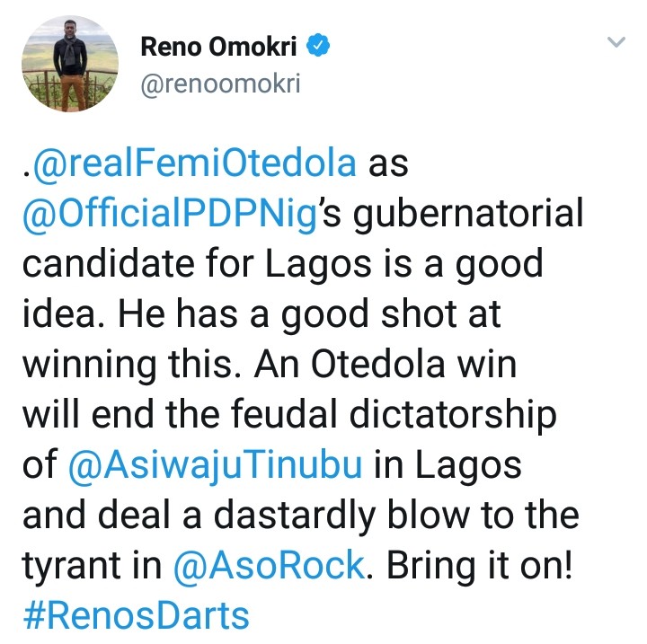Open Reno Omokri's profile photo
647x644 pixels.
coord(63,61)
